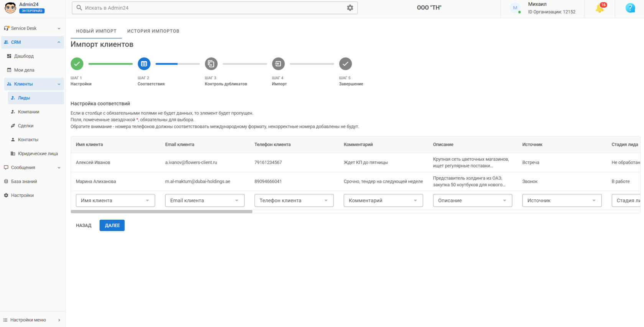The image size is (644, 327).
Task: Click Step 5 Завершение check icon
Action: [x=345, y=64]
